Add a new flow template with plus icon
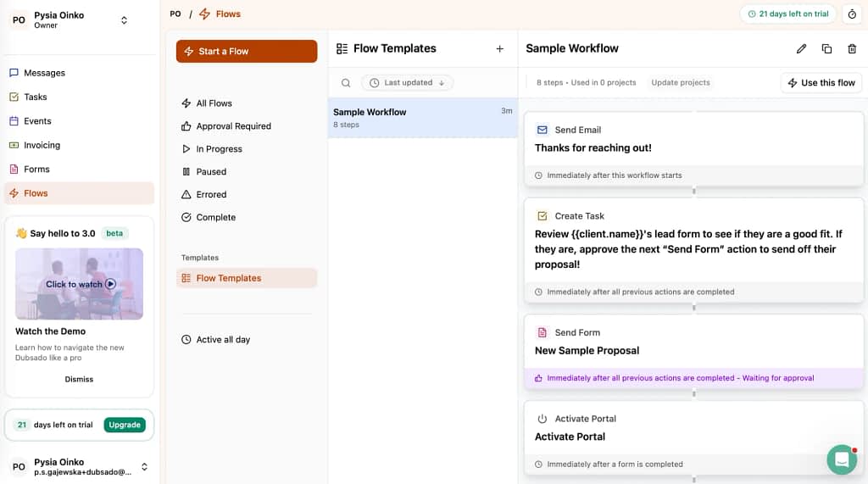Screen dimensions: 868x484 [499, 48]
